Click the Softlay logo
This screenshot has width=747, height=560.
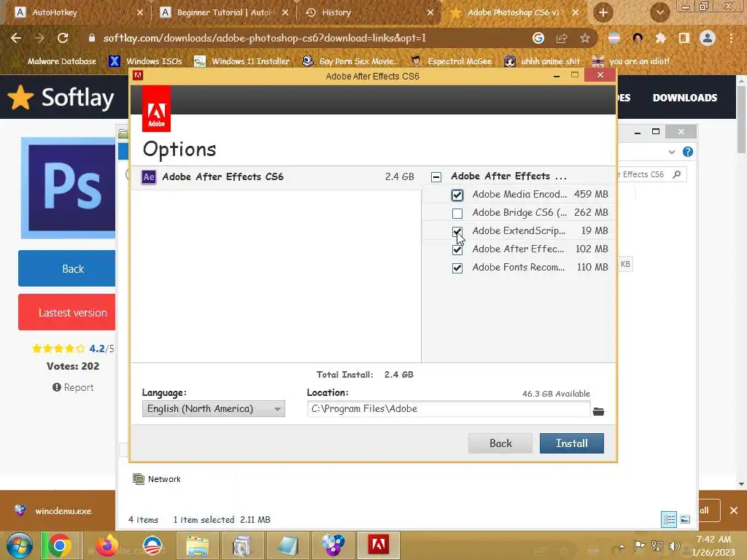[x=61, y=98]
